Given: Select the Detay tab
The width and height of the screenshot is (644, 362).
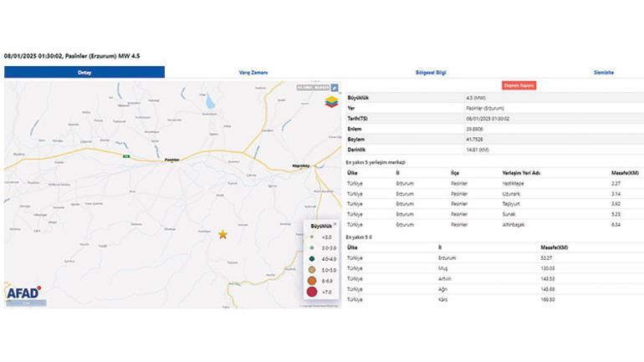Looking at the screenshot, I should (84, 72).
